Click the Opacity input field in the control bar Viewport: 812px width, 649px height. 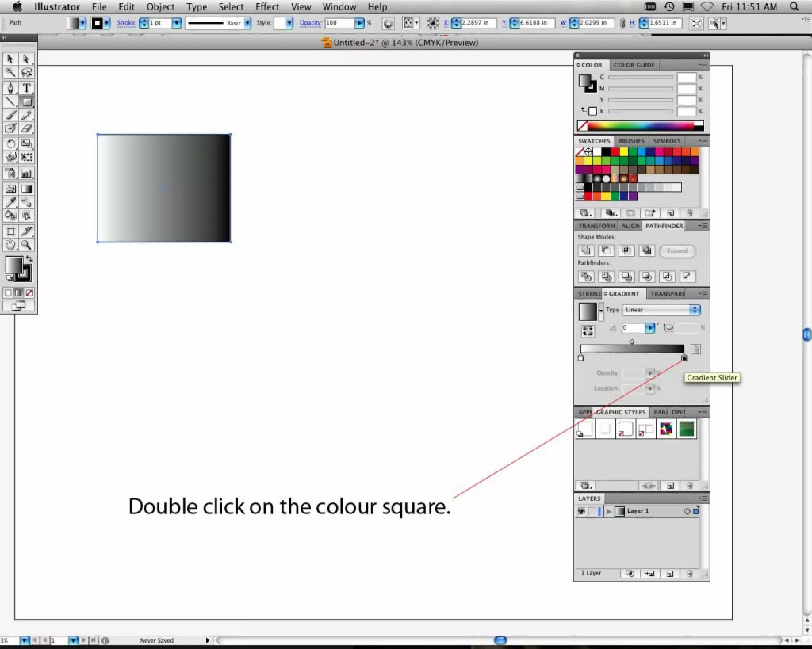coord(339,23)
